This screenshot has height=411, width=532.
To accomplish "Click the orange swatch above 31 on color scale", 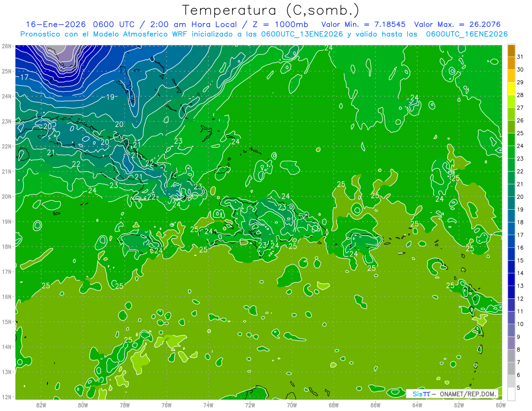I will 511,51.
